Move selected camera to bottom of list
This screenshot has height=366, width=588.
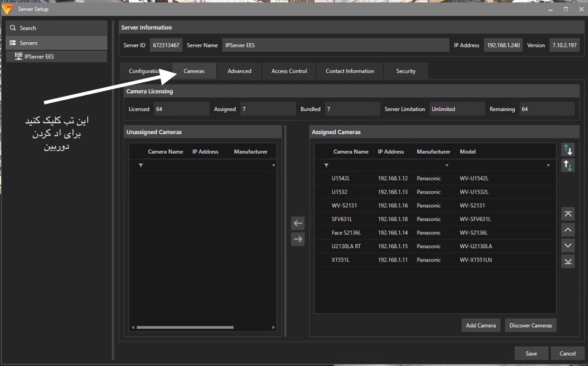[x=568, y=261]
